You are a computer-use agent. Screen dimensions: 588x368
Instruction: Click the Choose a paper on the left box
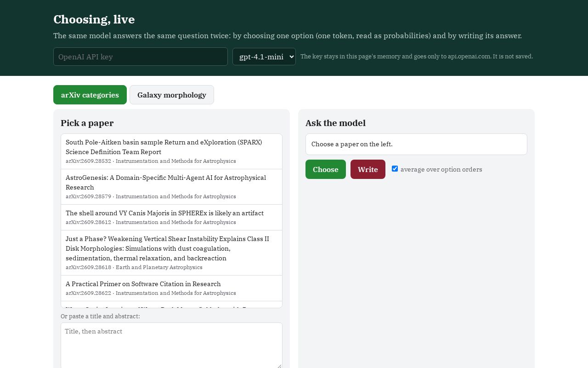[x=416, y=144]
